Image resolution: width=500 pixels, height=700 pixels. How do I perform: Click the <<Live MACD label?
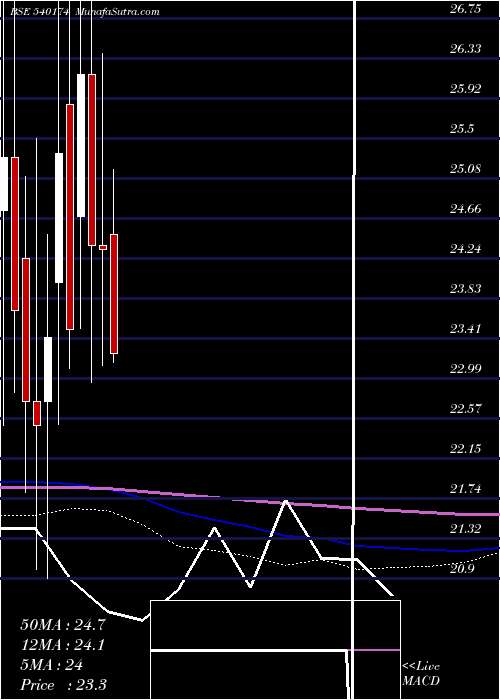tap(421, 674)
